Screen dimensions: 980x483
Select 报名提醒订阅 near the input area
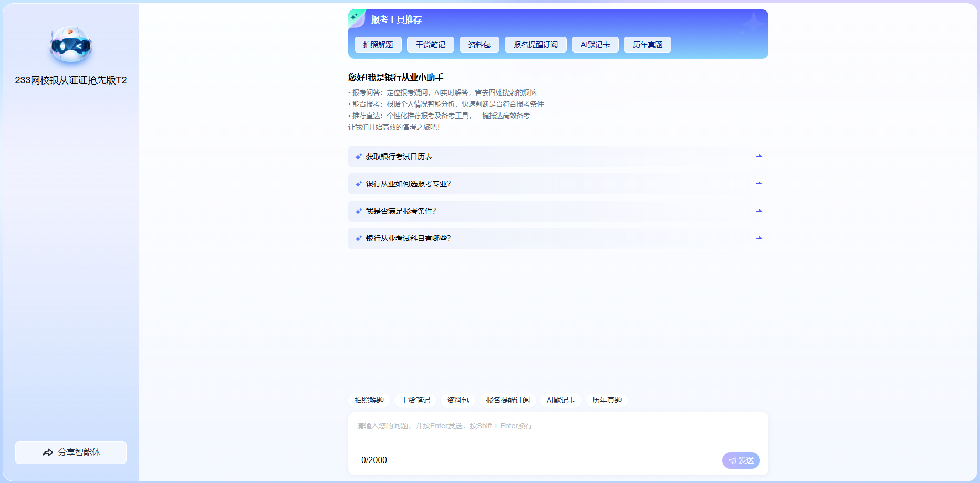point(508,400)
